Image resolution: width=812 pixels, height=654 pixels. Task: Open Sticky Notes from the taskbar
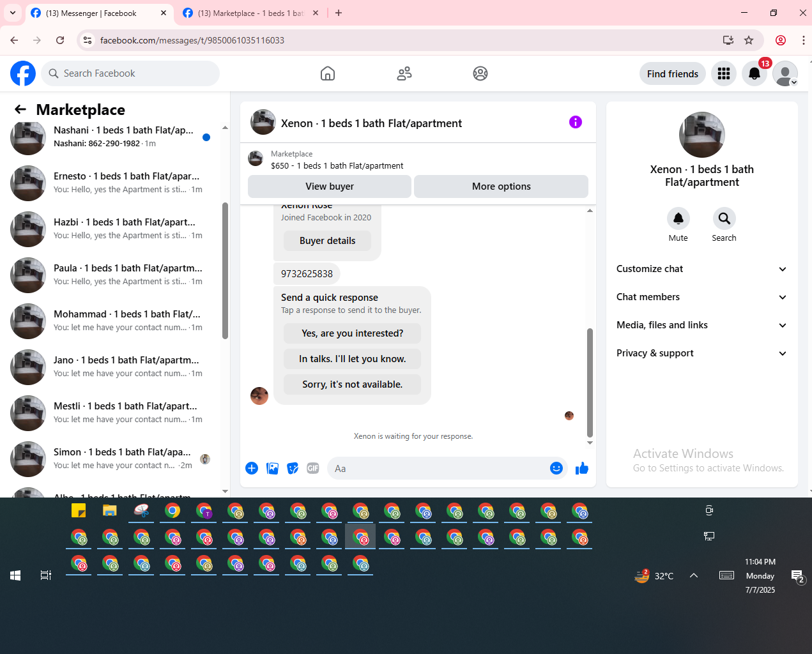coord(79,511)
